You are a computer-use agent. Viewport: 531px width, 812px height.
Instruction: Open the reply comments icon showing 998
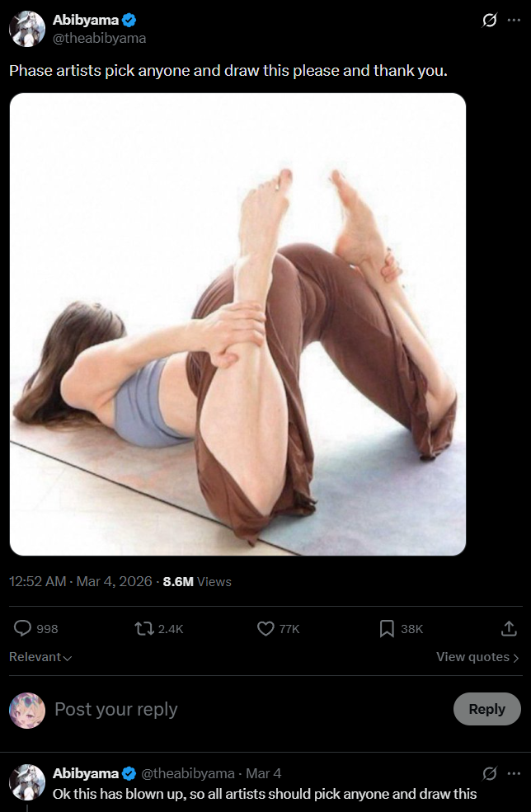tap(22, 629)
